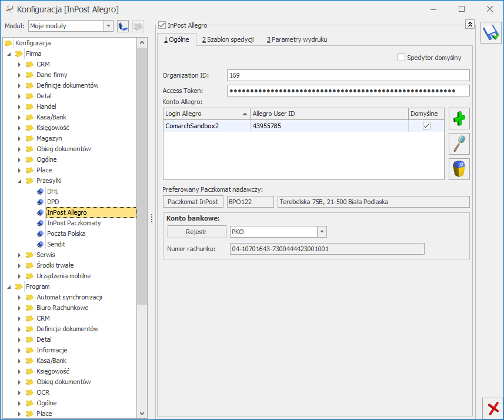Expand the Firma > Kasa/Bank node
Image resolution: width=504 pixels, height=420 pixels.
point(19,118)
